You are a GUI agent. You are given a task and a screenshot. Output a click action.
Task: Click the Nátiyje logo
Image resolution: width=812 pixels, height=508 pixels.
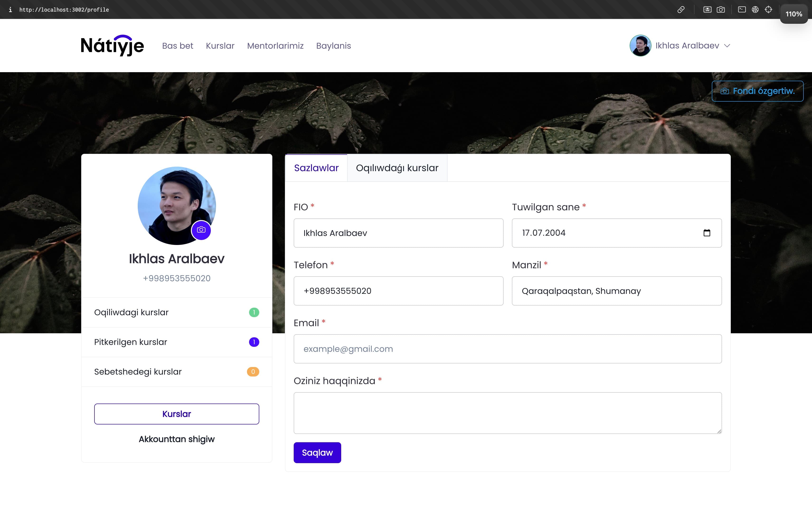(112, 46)
